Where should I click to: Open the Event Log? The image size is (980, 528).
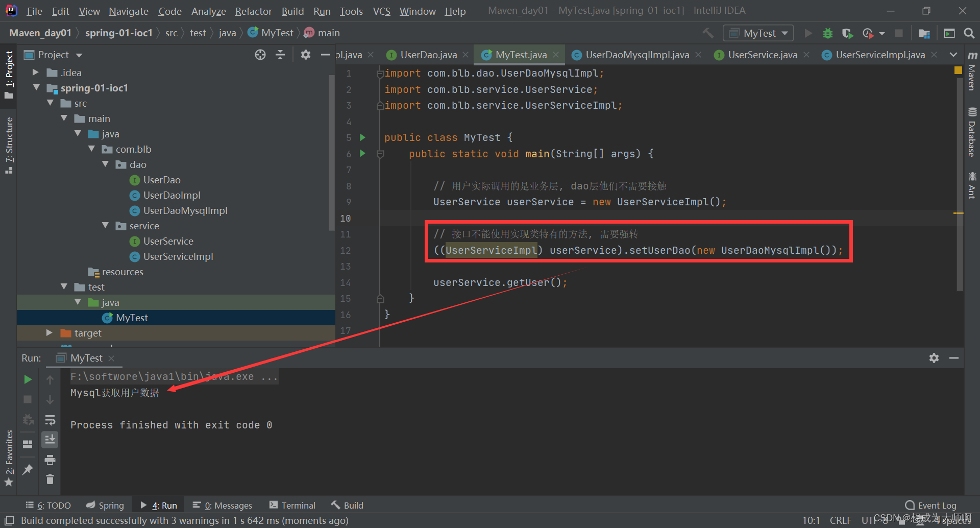pos(930,506)
